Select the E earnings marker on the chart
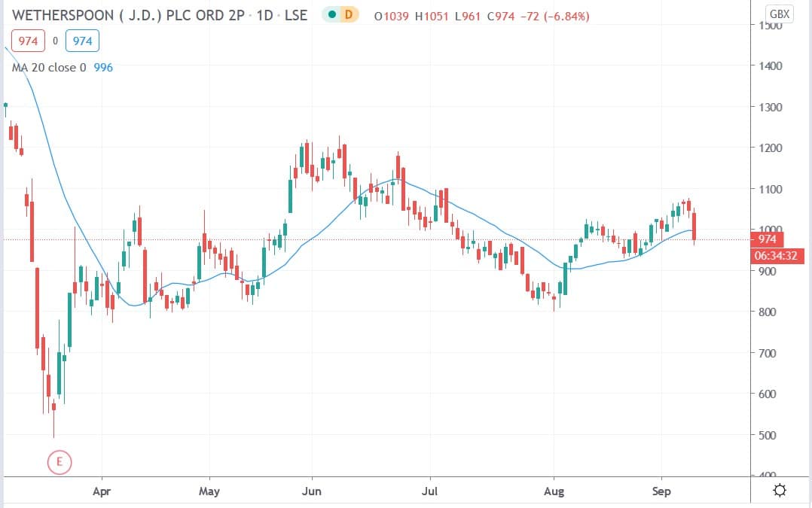Image resolution: width=812 pixels, height=508 pixels. [59, 462]
